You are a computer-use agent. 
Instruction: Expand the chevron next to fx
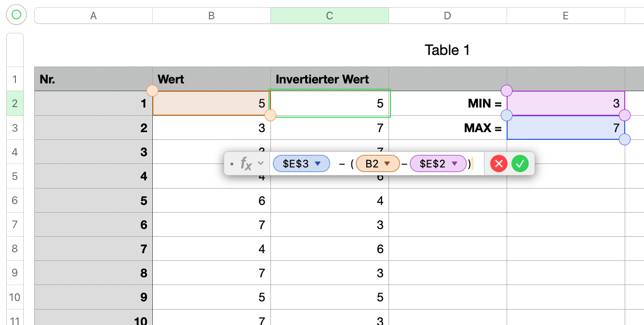pyautogui.click(x=261, y=163)
